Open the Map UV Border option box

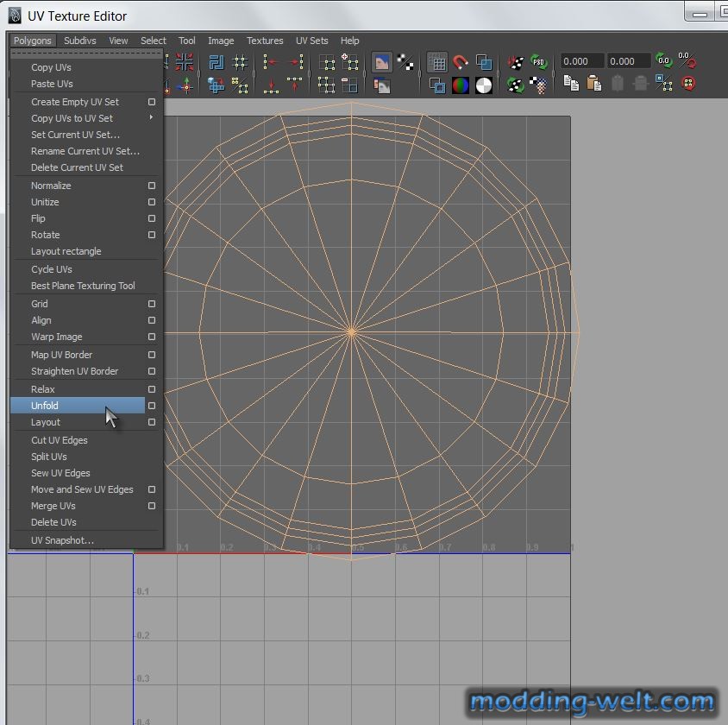point(152,355)
